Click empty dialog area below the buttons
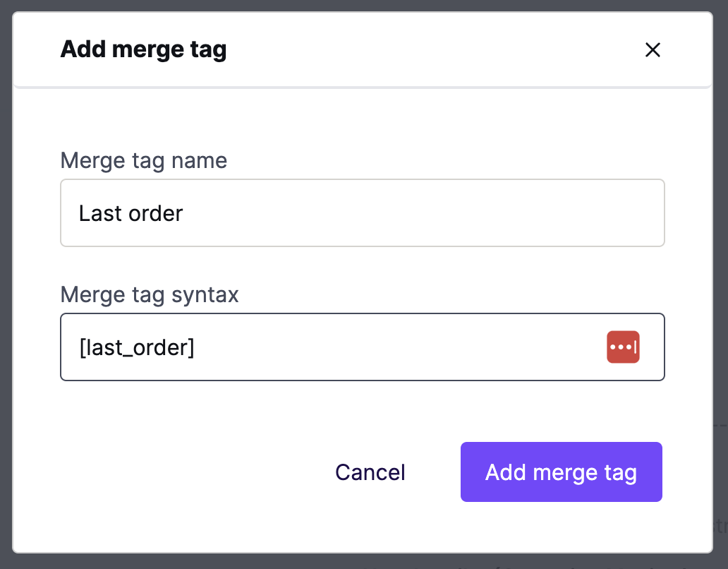 point(362,527)
